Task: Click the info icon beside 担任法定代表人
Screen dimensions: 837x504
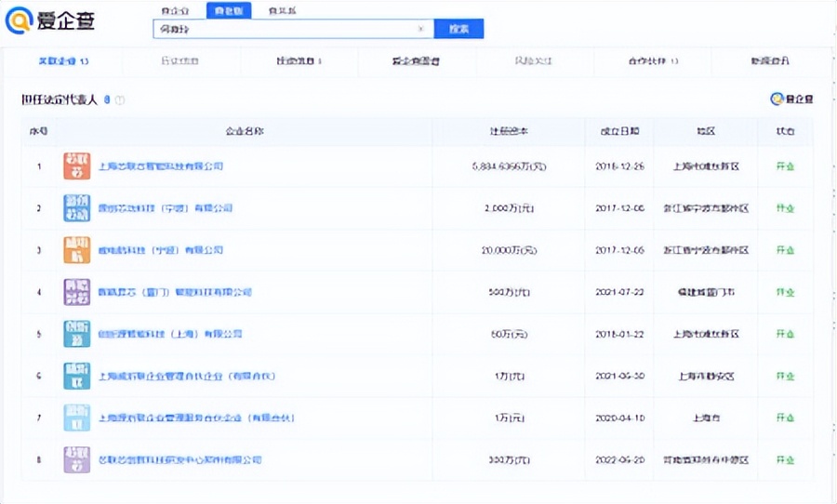Action: pyautogui.click(x=120, y=99)
